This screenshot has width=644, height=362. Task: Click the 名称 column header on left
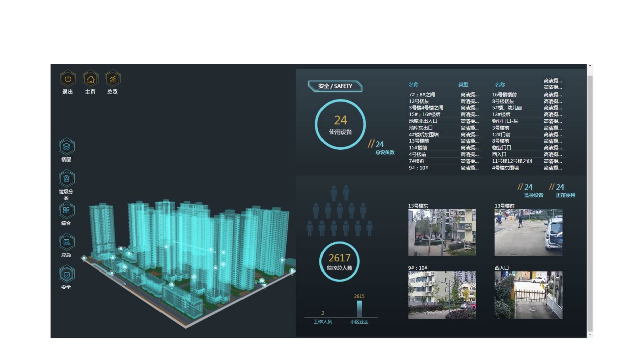click(x=414, y=85)
